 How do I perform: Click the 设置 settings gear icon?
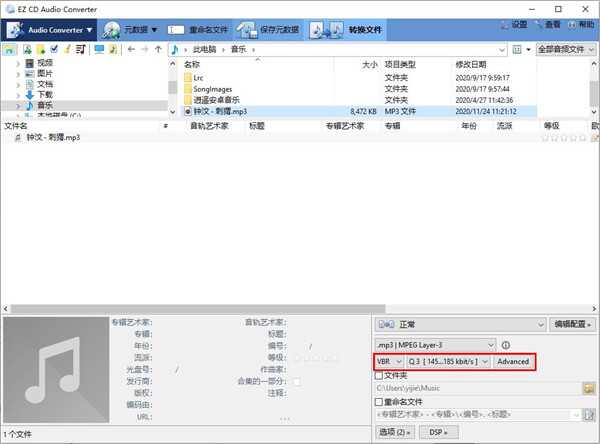coord(504,24)
